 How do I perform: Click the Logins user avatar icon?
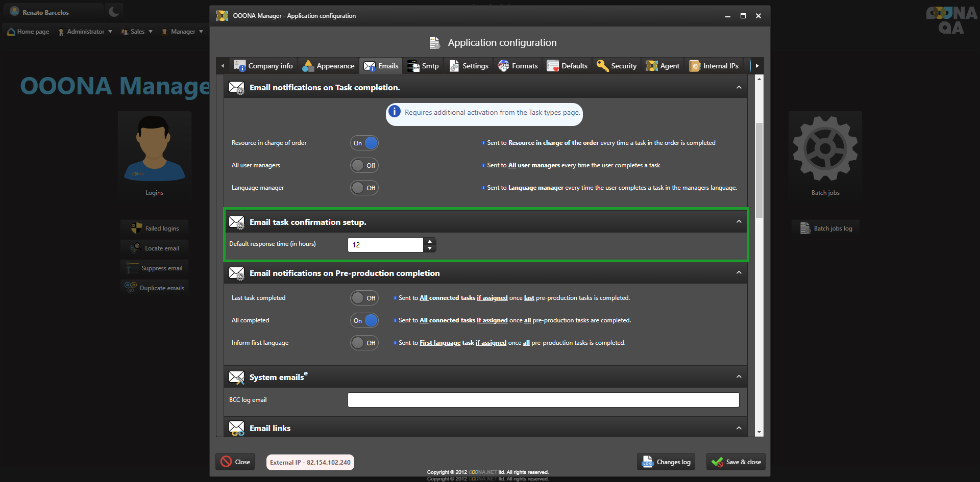(x=154, y=149)
